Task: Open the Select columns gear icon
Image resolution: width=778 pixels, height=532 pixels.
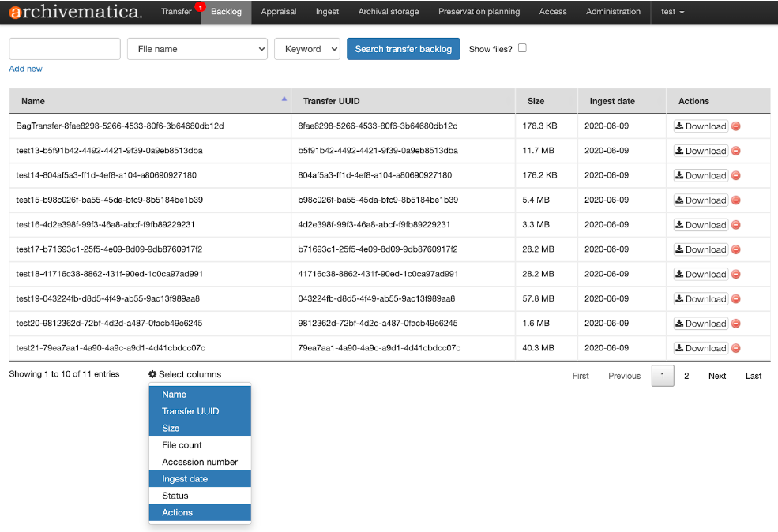Action: (x=153, y=374)
